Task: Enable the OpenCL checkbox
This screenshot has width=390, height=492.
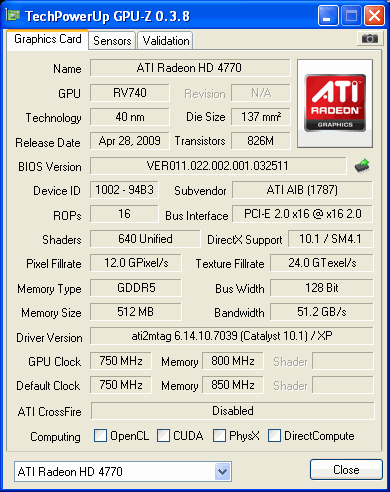Action: click(x=100, y=436)
